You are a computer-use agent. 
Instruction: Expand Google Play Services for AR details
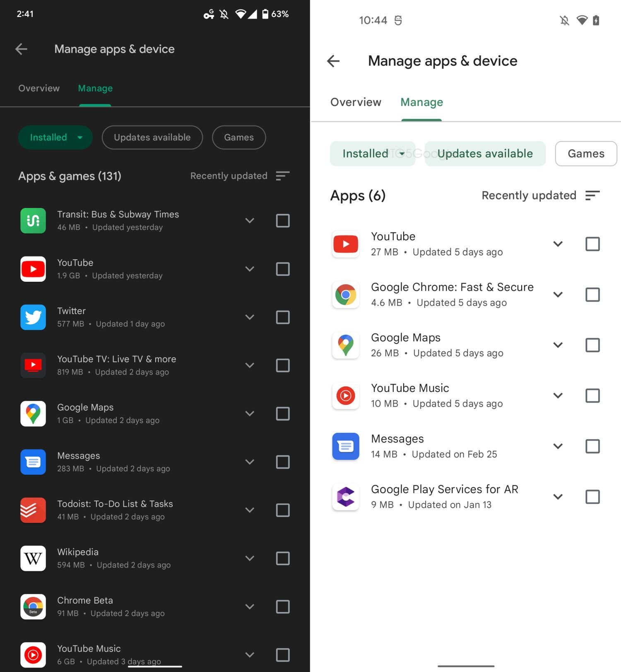coord(558,497)
